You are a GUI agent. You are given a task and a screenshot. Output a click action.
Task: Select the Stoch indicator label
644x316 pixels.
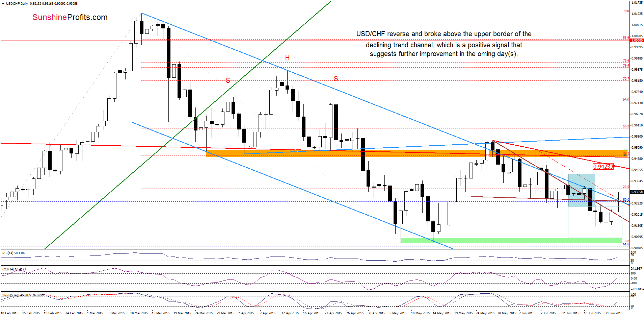point(23,295)
